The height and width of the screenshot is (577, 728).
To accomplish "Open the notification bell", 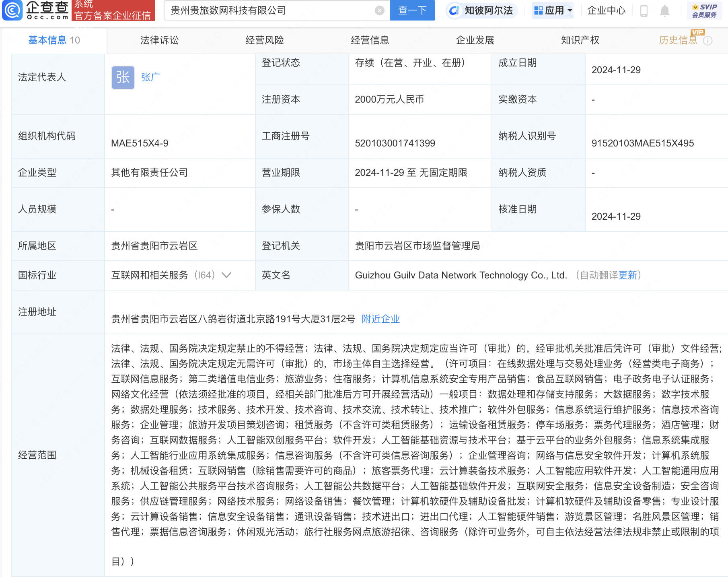I will (x=665, y=10).
